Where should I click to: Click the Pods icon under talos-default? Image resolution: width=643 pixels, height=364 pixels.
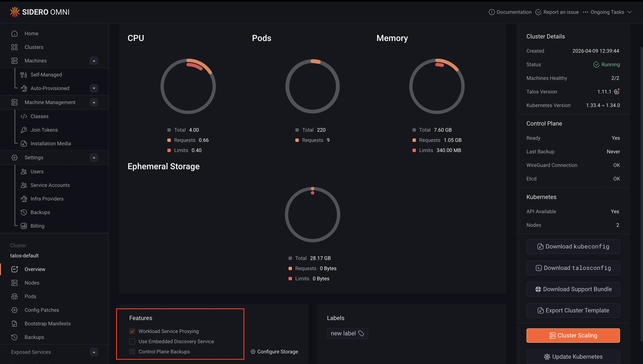click(x=14, y=296)
